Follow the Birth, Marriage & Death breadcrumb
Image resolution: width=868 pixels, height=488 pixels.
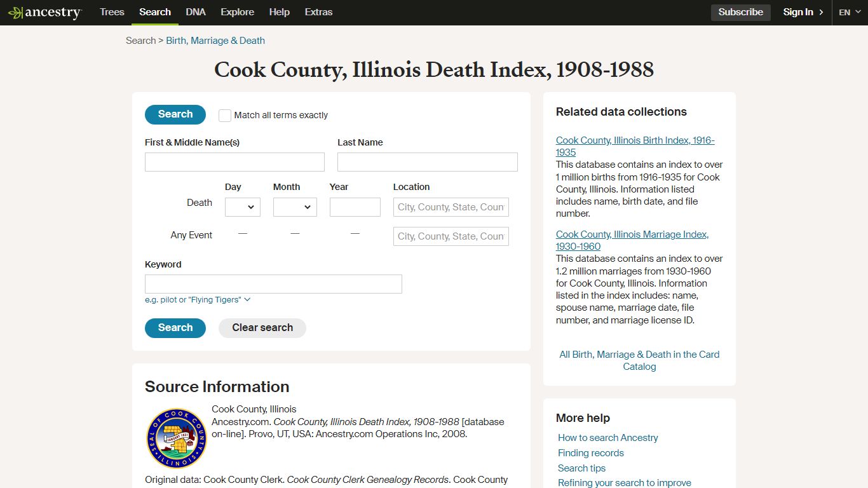(x=215, y=41)
